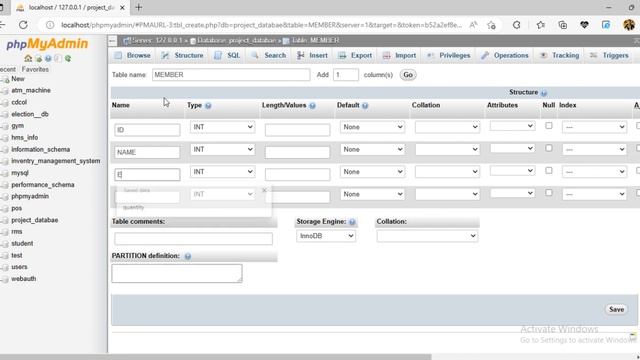Open the Operations tab

(x=505, y=56)
